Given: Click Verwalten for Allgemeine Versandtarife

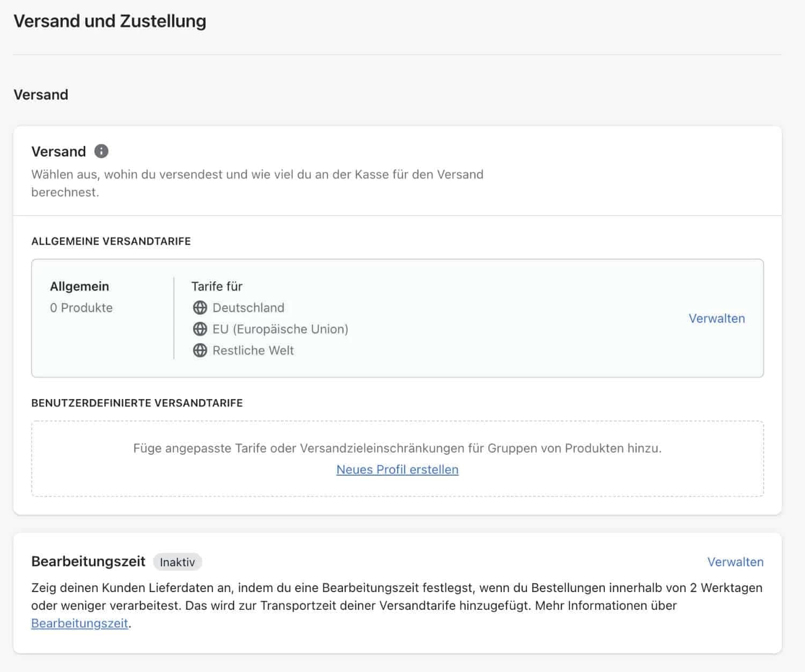Looking at the screenshot, I should (x=717, y=318).
